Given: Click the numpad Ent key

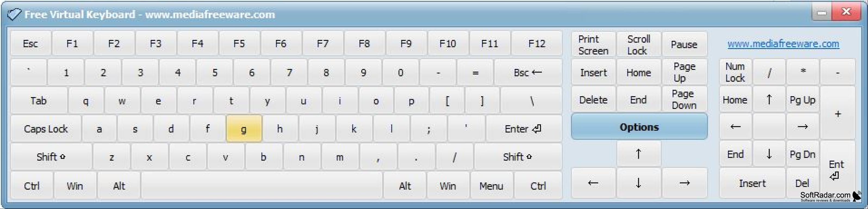Looking at the screenshot, I should pyautogui.click(x=837, y=170).
